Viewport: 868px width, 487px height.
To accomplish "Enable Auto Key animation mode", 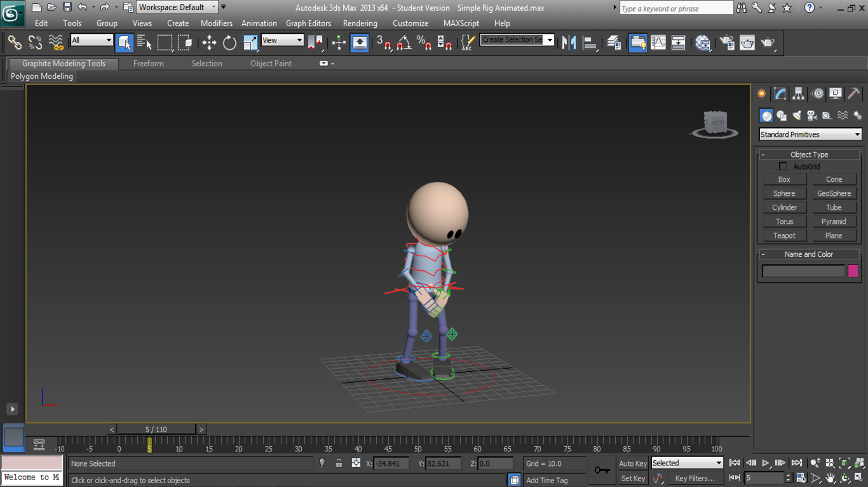I will tap(633, 463).
